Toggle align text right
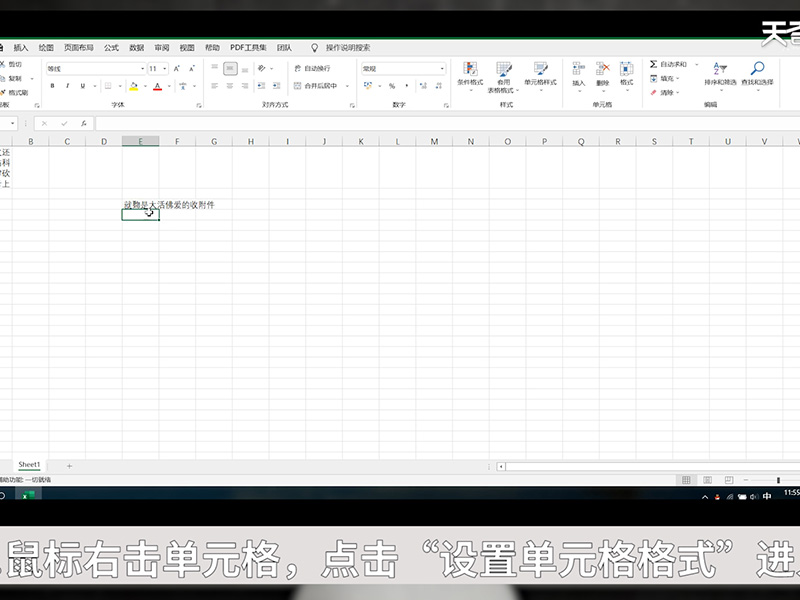Screen dimensions: 800x600 pos(245,86)
